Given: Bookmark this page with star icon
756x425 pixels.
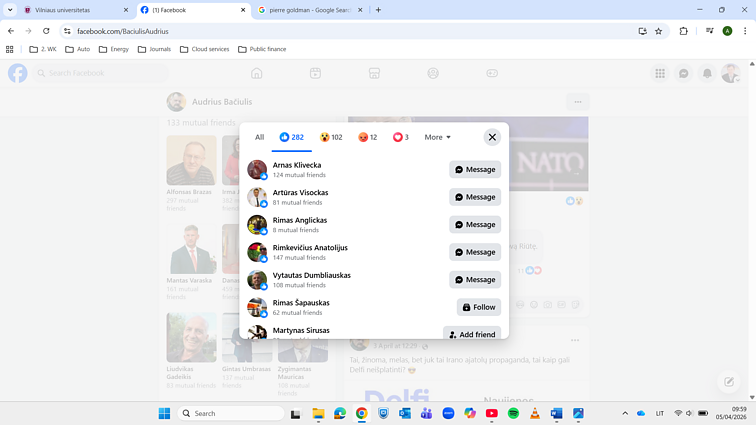Looking at the screenshot, I should 659,31.
